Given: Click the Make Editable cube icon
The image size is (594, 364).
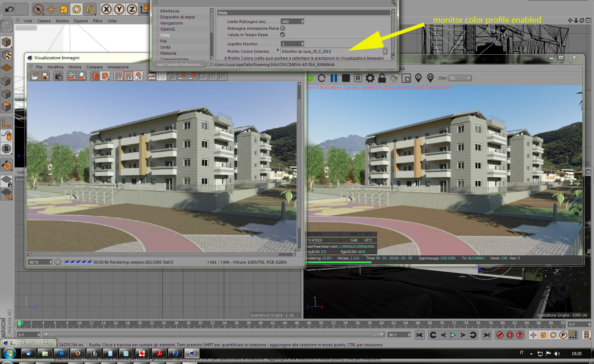Looking at the screenshot, I should [x=6, y=42].
